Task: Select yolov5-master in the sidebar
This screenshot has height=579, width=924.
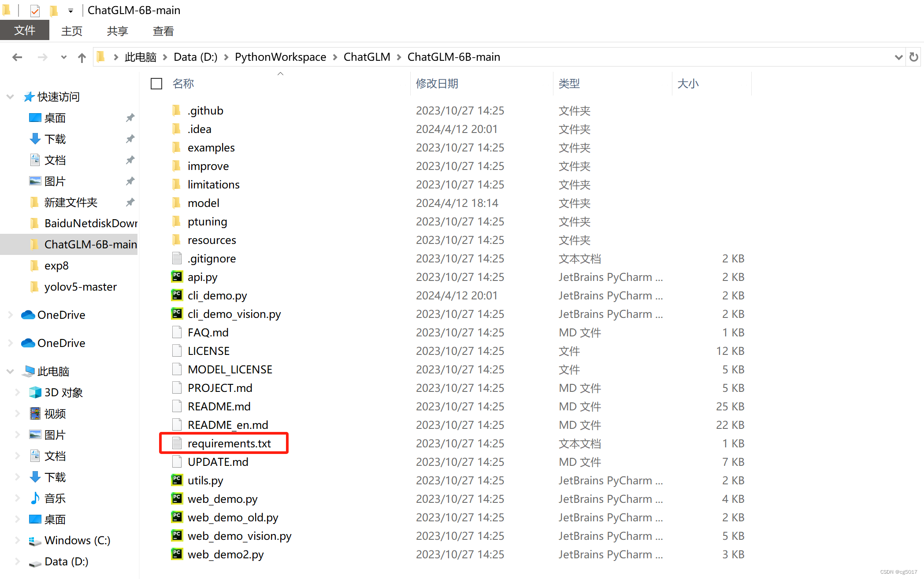Action: click(x=81, y=287)
